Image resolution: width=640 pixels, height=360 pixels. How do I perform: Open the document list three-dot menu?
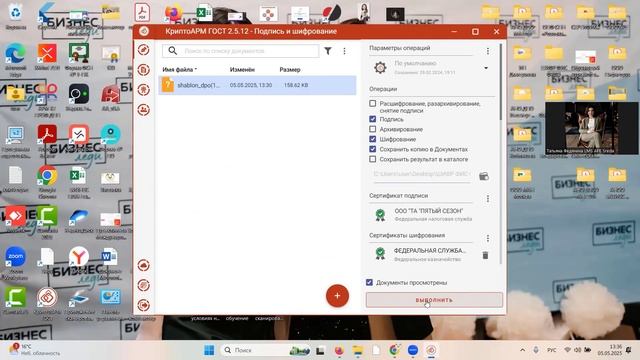tap(344, 51)
